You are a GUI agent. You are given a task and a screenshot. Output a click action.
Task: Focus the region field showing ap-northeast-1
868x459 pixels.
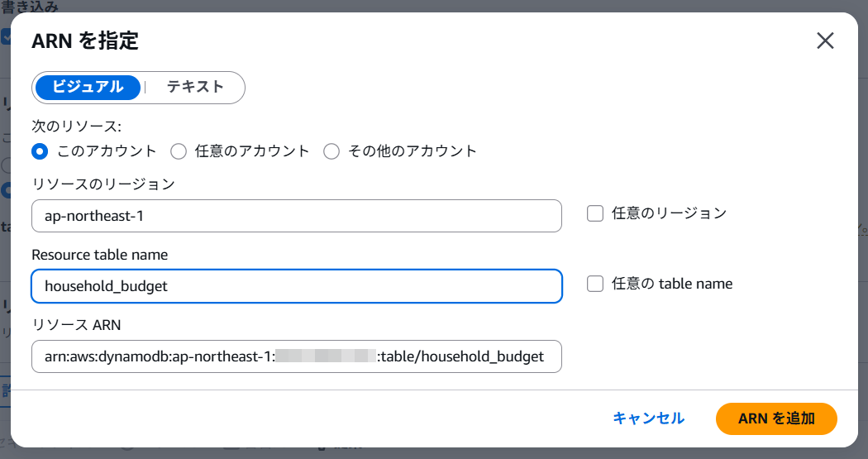tap(296, 216)
